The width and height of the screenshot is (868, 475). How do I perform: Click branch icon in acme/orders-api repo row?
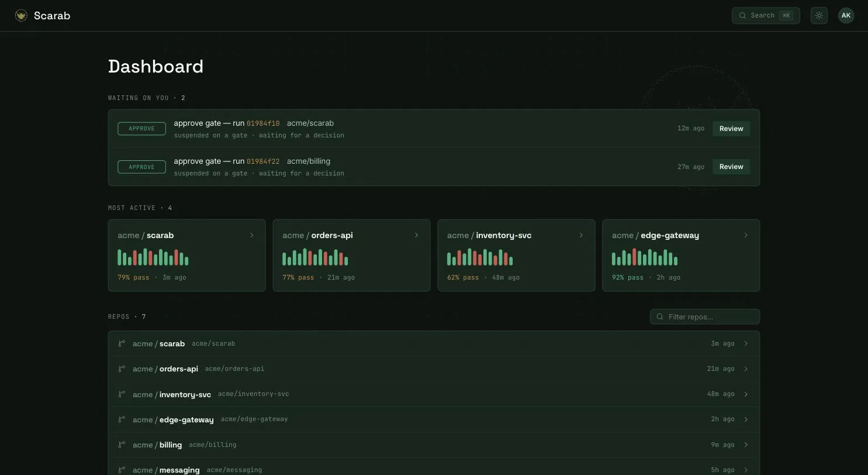coord(122,369)
